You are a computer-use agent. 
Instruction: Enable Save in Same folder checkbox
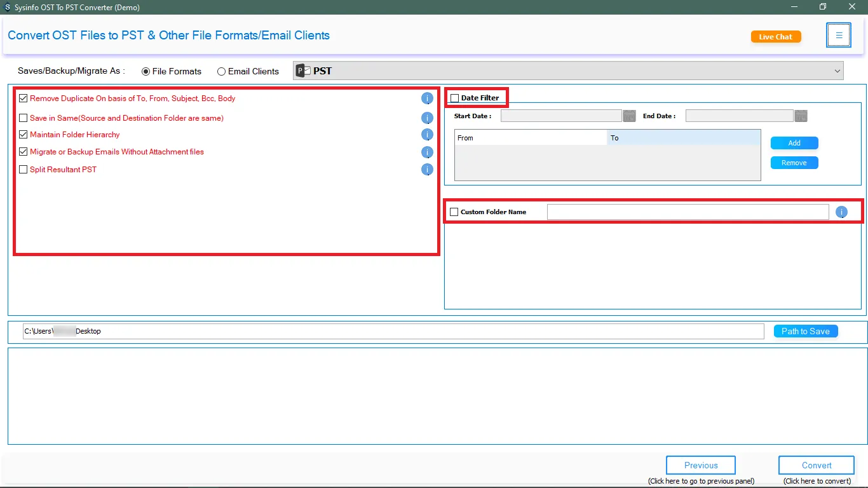point(24,118)
